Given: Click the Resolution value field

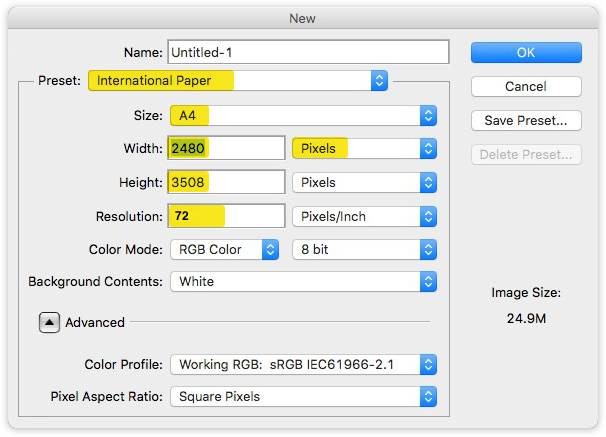Looking at the screenshot, I should tap(227, 216).
